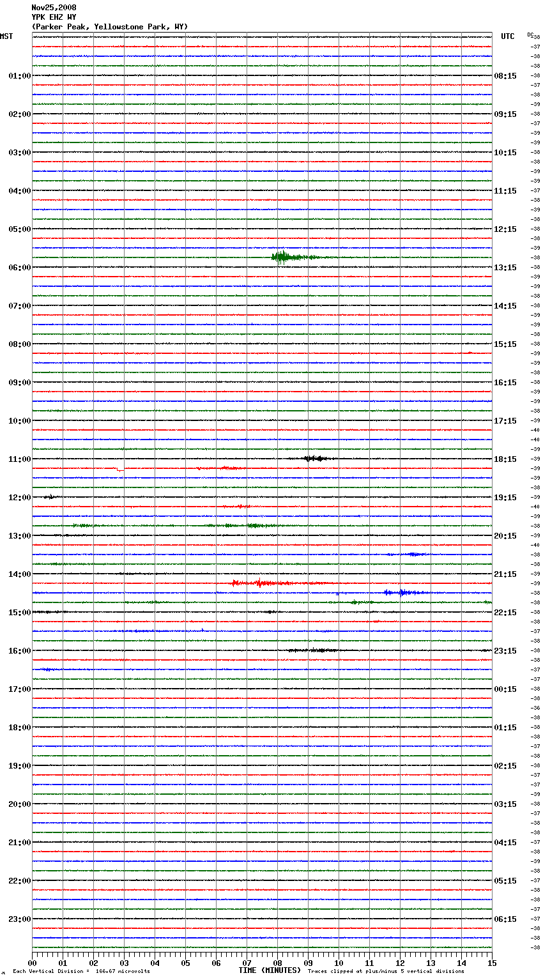Click the 17:15 UTC time label
The height and width of the screenshot is (980, 543).
tap(505, 421)
